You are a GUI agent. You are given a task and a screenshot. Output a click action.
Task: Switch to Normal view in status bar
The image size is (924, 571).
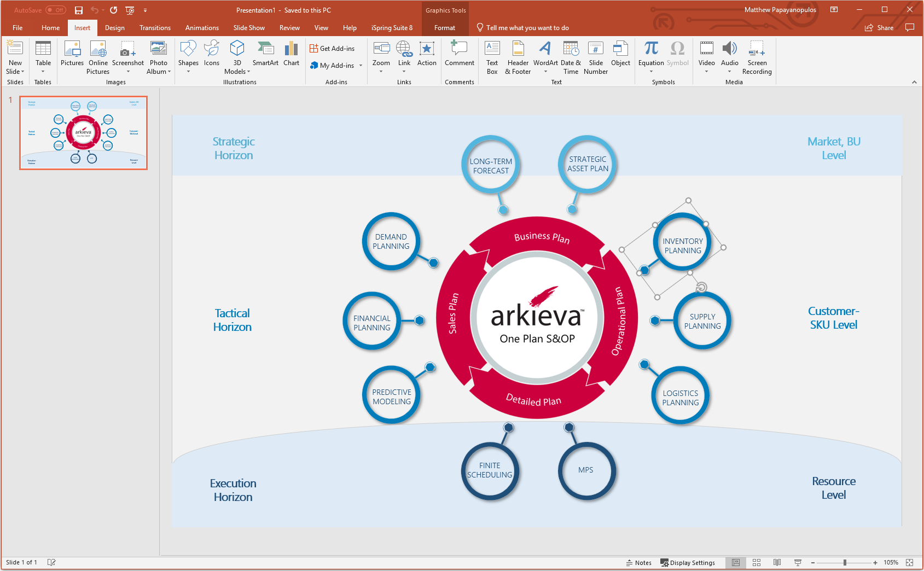click(736, 562)
